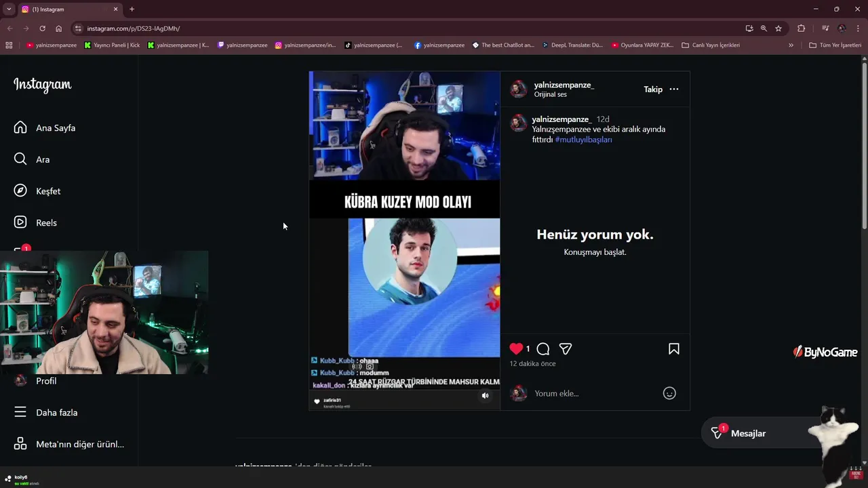Open The best ChatBot bookmark
Screen dimensions: 868x488
tap(503, 45)
